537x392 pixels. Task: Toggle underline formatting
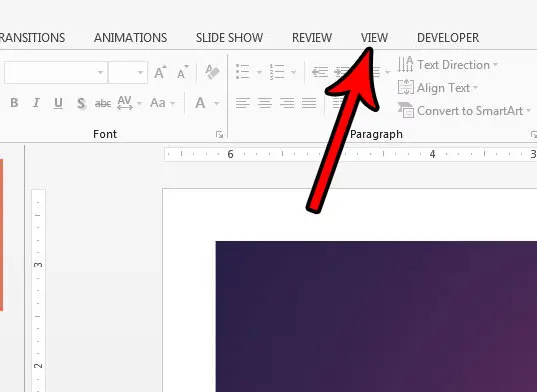click(58, 103)
